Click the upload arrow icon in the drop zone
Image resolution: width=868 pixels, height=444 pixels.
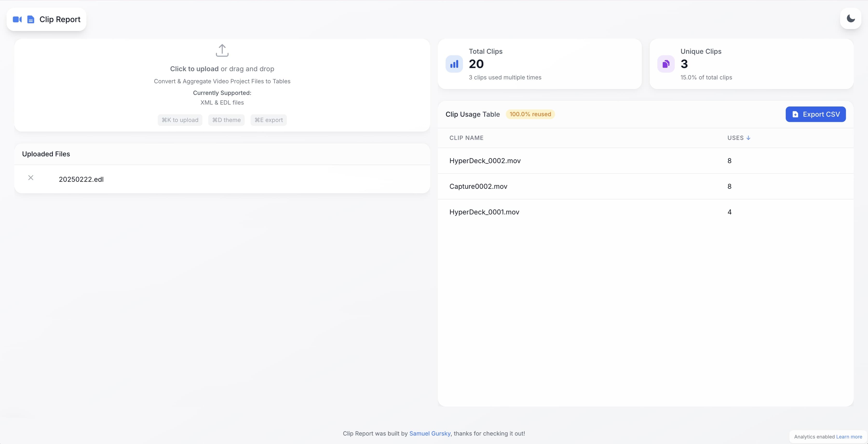(x=222, y=50)
